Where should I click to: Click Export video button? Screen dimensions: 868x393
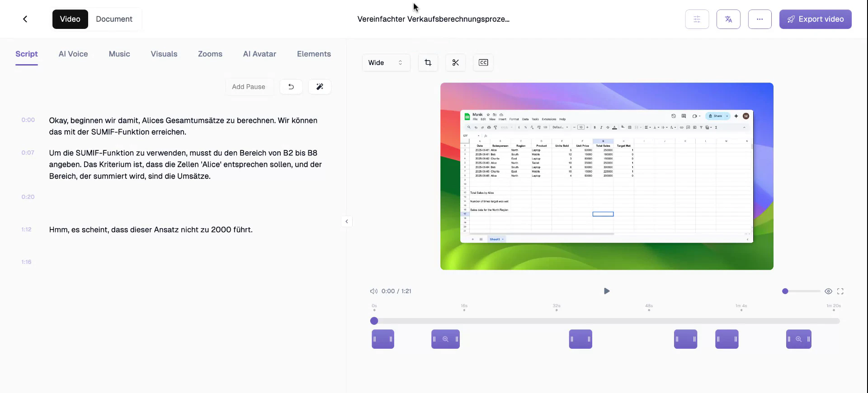[815, 19]
